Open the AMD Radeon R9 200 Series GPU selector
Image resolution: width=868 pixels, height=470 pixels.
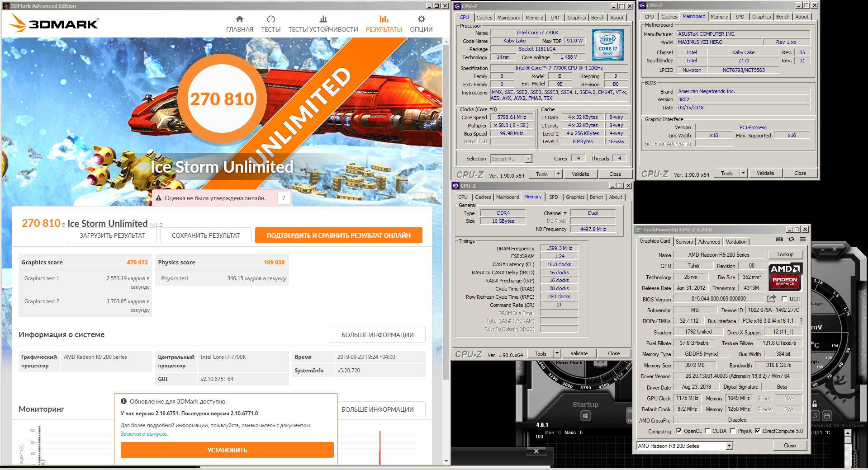click(x=684, y=446)
